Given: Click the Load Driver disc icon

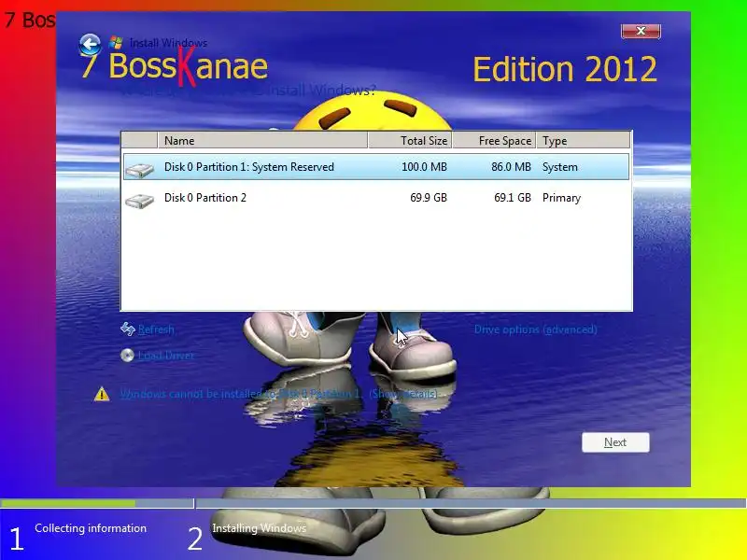Looking at the screenshot, I should point(127,356).
